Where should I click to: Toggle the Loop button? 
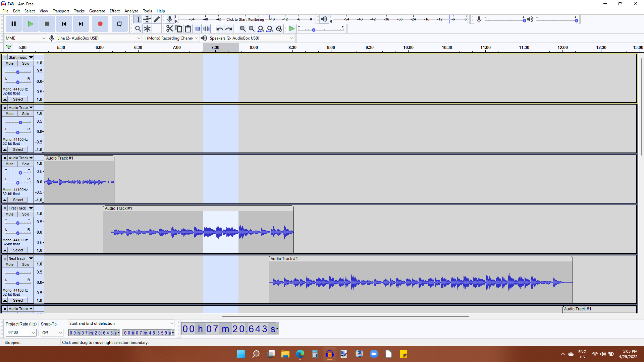[x=120, y=24]
